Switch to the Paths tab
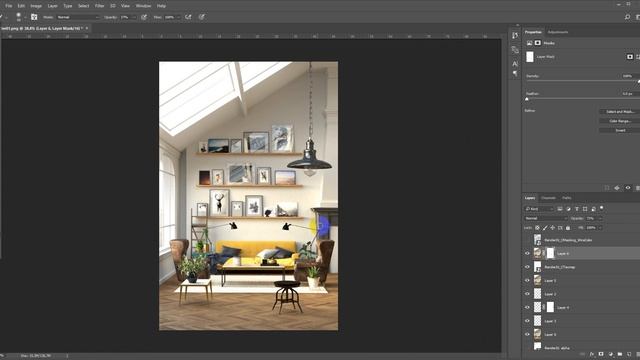Image resolution: width=640 pixels, height=360 pixels. 567,198
